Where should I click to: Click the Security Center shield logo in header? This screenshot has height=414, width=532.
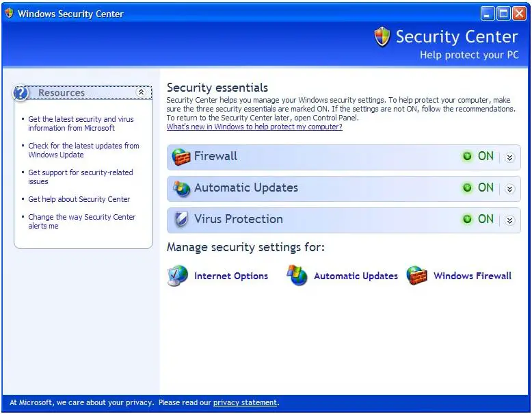382,36
